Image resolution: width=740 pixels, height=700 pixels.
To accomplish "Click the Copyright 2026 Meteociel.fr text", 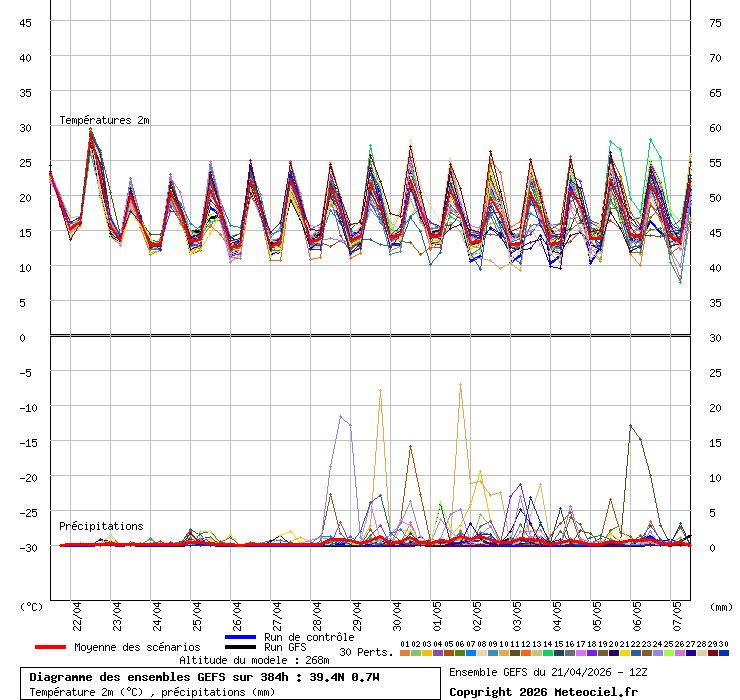I will tap(543, 692).
